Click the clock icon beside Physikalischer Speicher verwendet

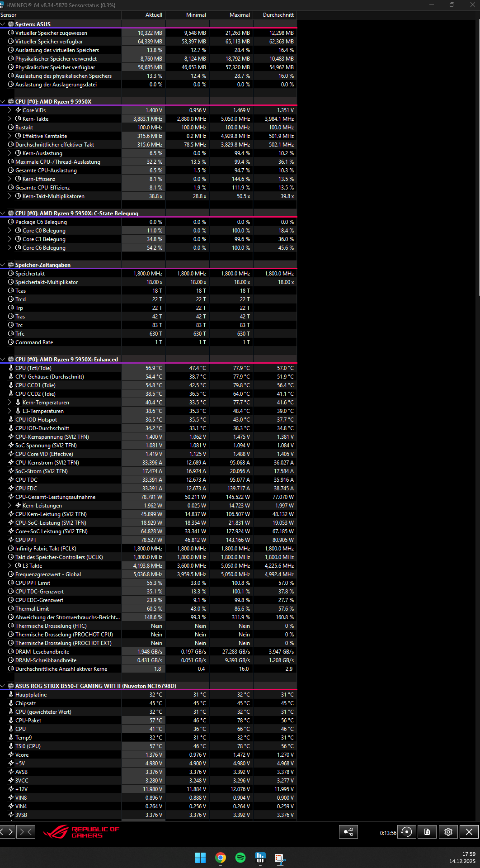[x=11, y=59]
